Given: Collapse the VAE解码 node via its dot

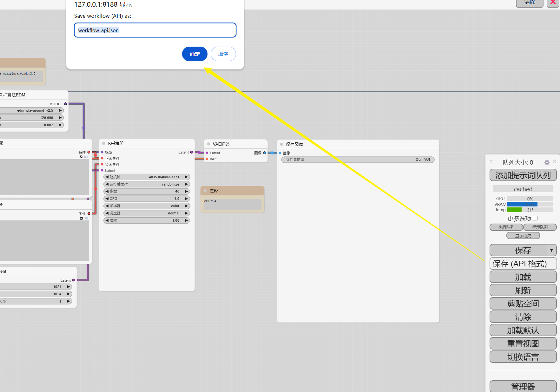Looking at the screenshot, I should pos(208,144).
